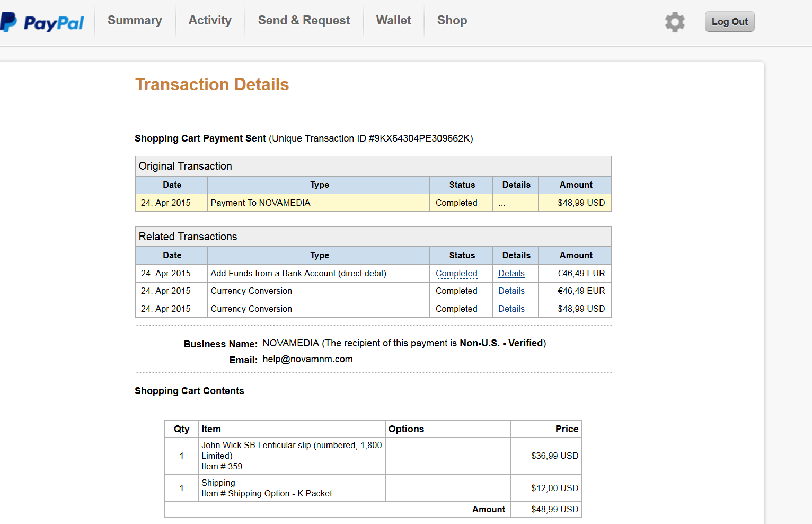This screenshot has width=812, height=524.
Task: Open Details link for Add Funds row
Action: (x=511, y=273)
